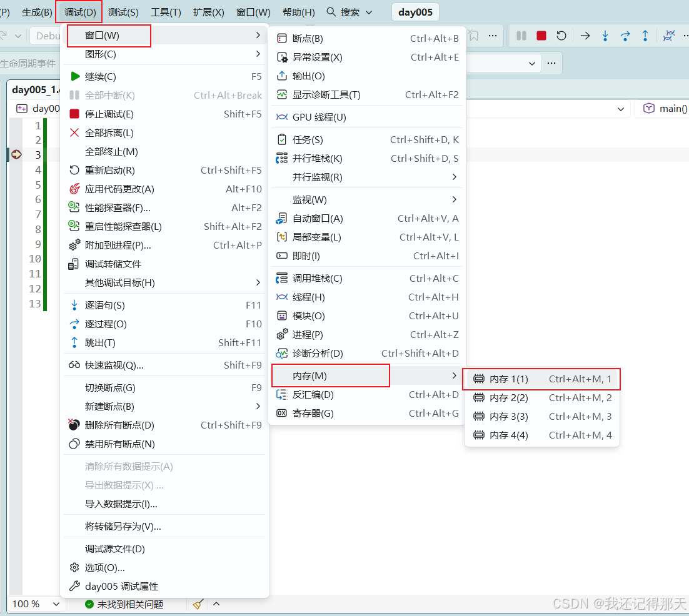Select 逐语句(S) step into item
Viewport: 689px width, 616px height.
point(165,305)
